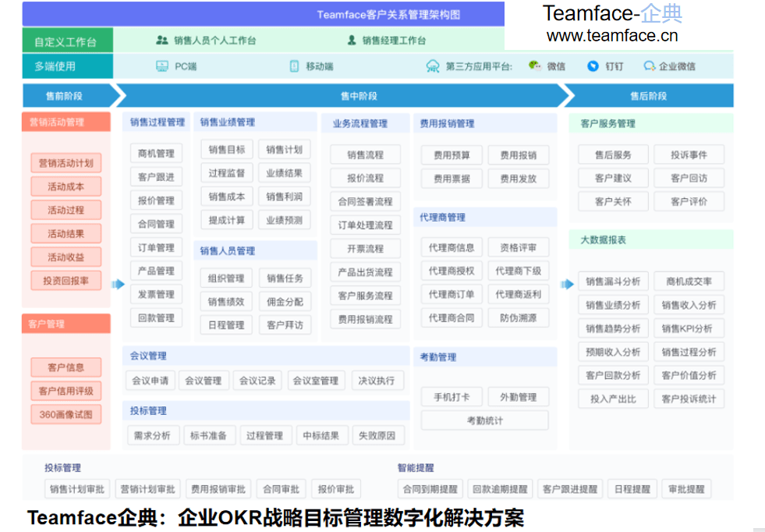
Task: Click the 需求分析 box
Action: coord(153,435)
